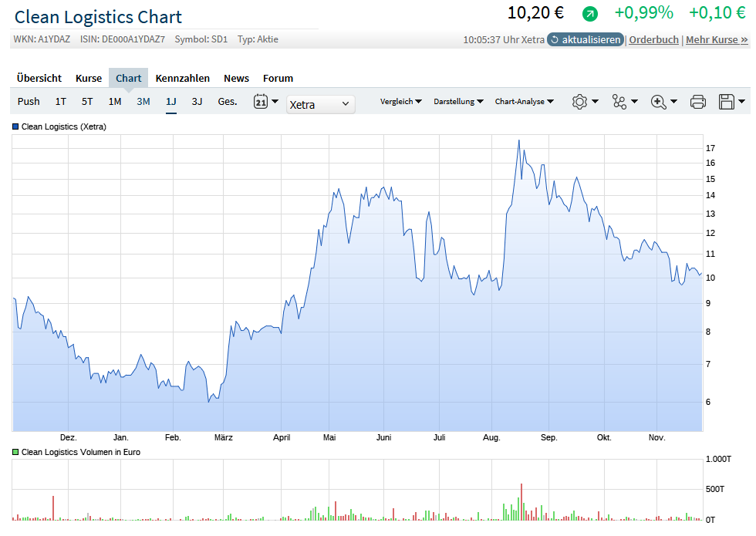Click the Clean Logistics Volumen in Euro label
Image resolution: width=756 pixels, height=536 pixels.
click(81, 452)
